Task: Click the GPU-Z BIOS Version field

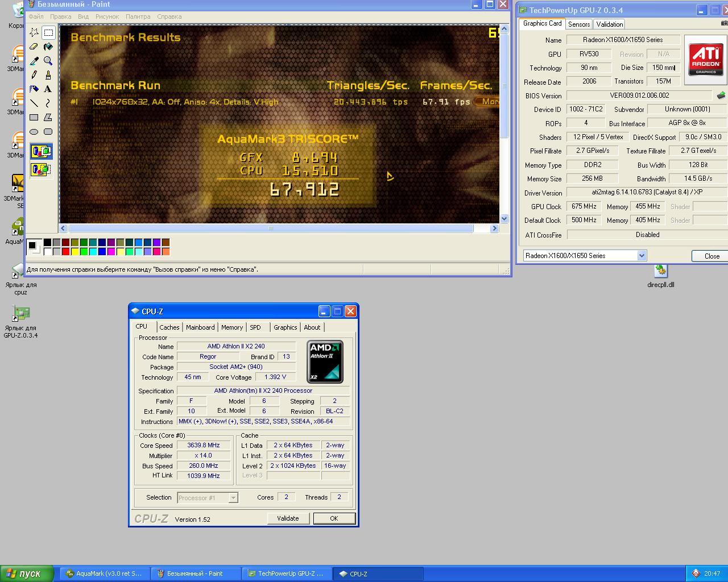Action: pyautogui.click(x=639, y=95)
